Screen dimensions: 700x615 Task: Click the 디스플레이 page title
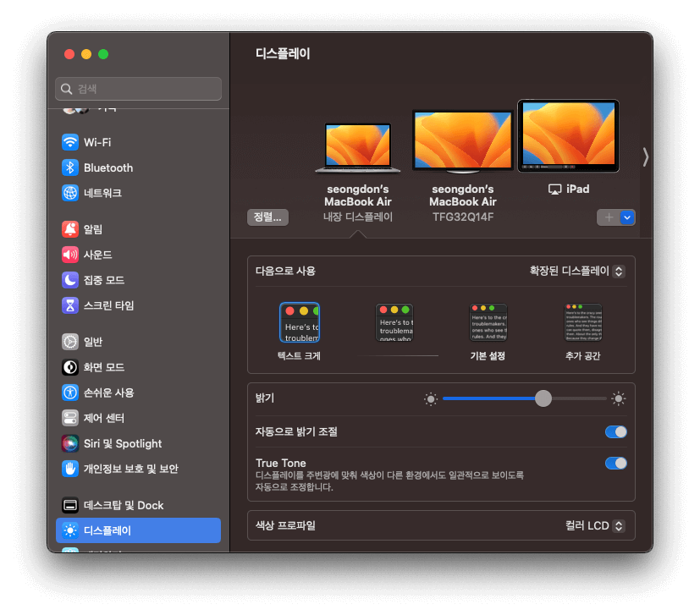[283, 54]
